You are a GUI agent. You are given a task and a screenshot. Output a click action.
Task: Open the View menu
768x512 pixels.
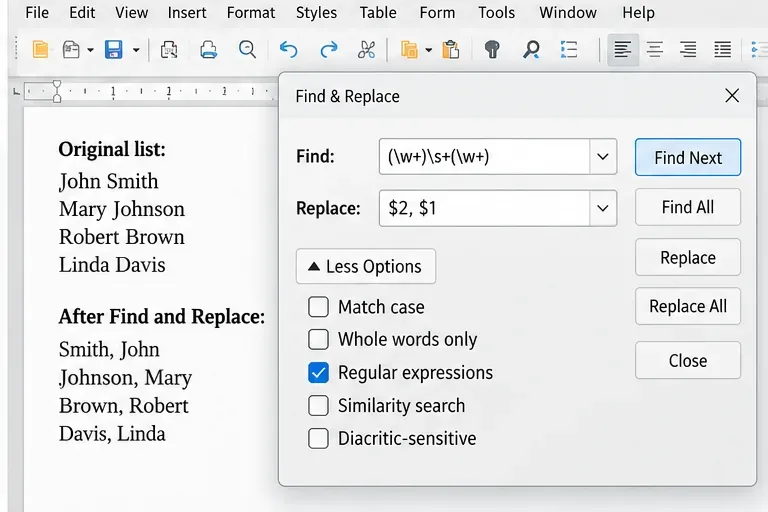coord(132,12)
